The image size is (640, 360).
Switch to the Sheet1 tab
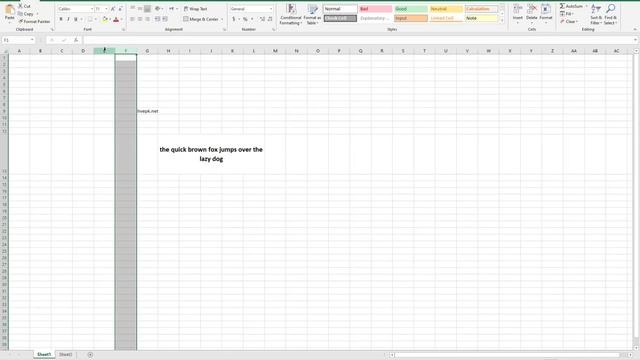pyautogui.click(x=44, y=354)
